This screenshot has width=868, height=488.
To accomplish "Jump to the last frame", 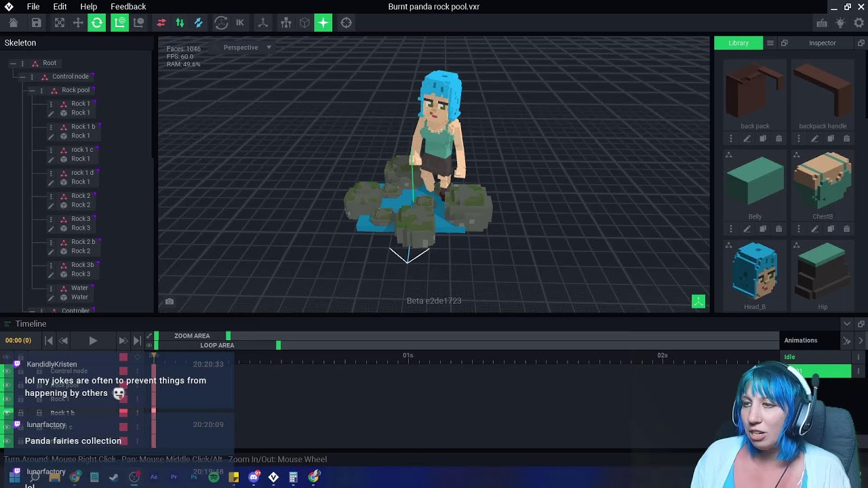I will (x=137, y=341).
